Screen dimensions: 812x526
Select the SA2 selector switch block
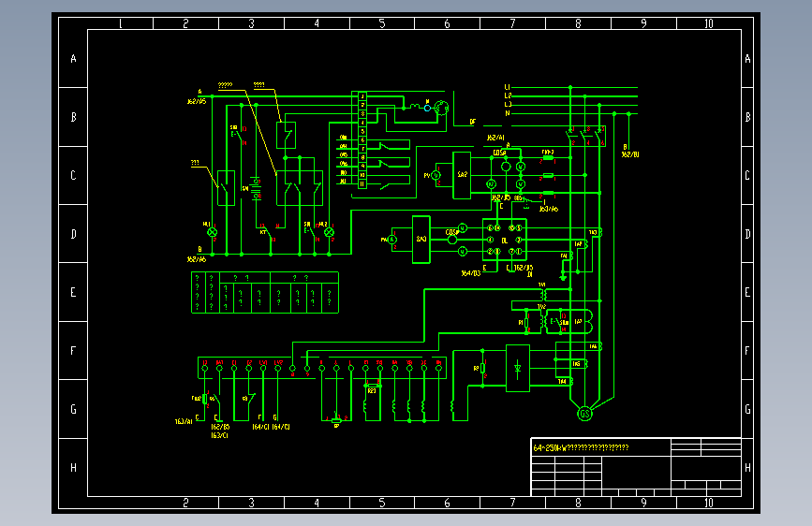pos(462,176)
